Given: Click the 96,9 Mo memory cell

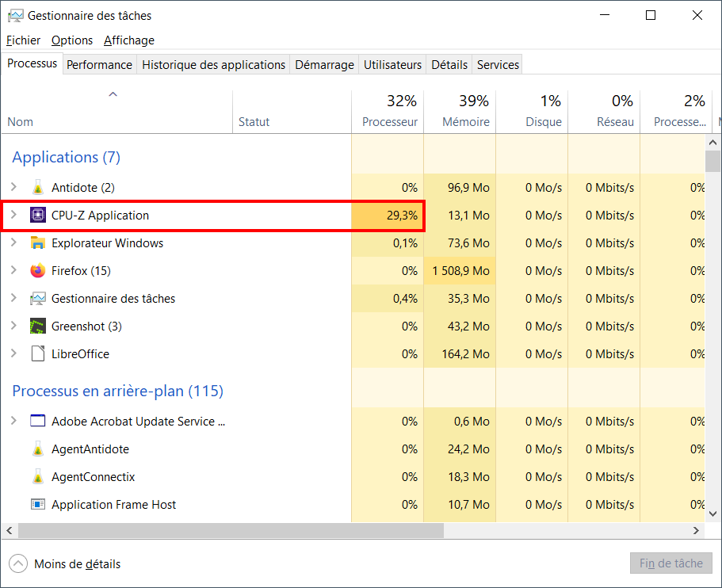Looking at the screenshot, I should [460, 187].
